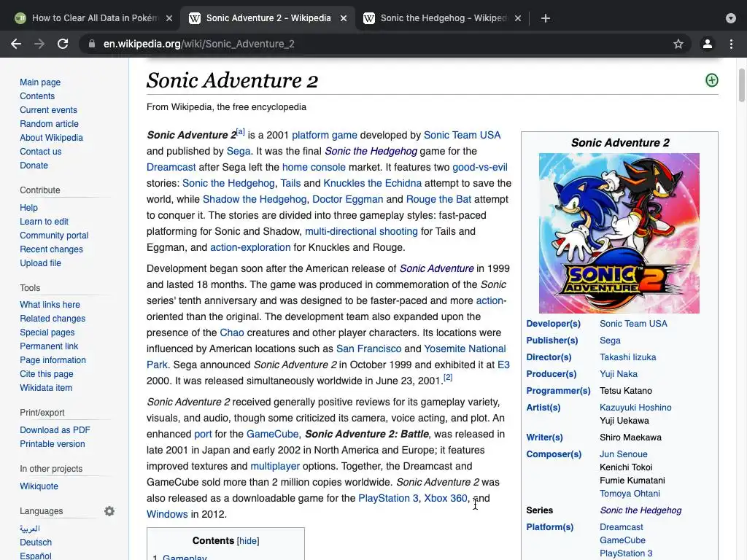
Task: Click reference [2] citation
Action: tap(448, 377)
